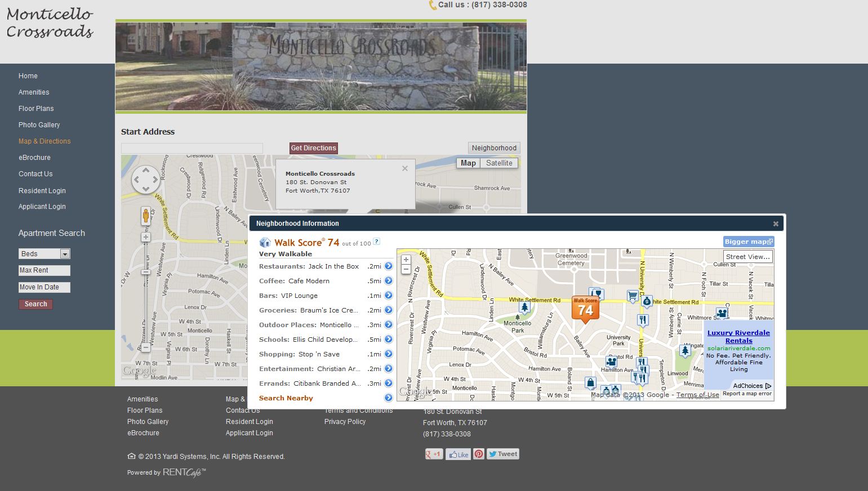
Task: Click the Pinterest share icon
Action: tap(479, 454)
